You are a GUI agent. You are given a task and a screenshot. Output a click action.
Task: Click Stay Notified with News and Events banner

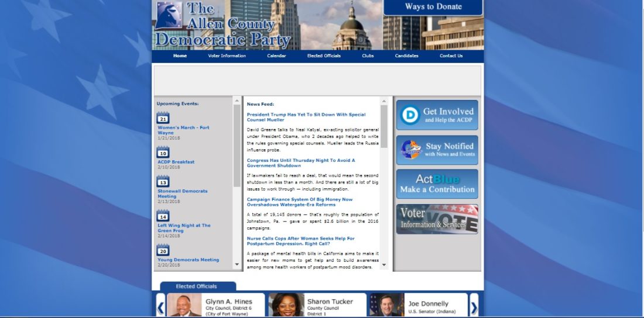pyautogui.click(x=437, y=150)
